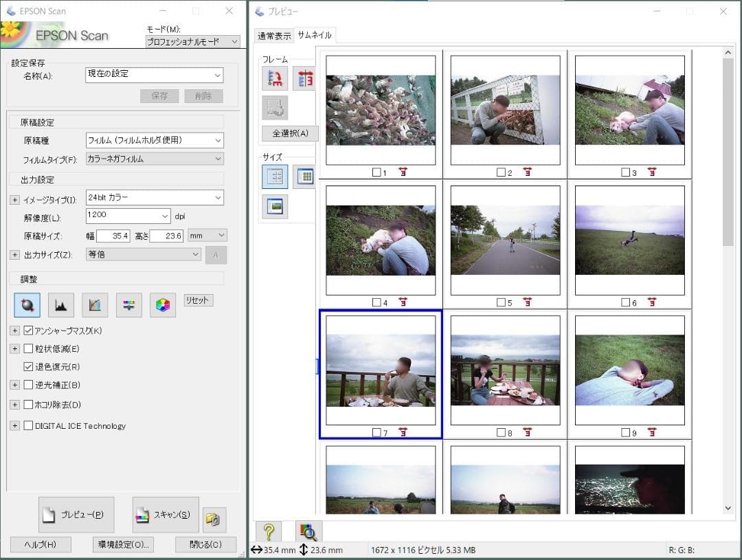
Task: Enable the 粒状低減 checkbox
Action: (29, 348)
